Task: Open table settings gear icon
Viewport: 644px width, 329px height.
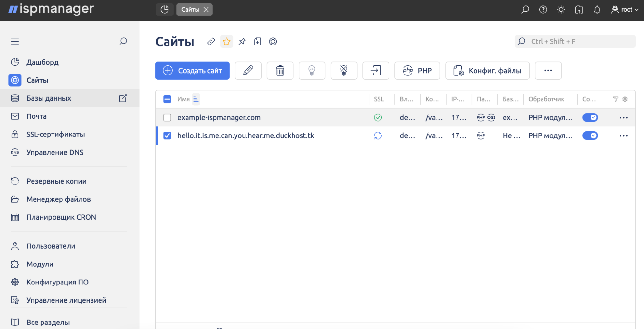Action: 625,99
